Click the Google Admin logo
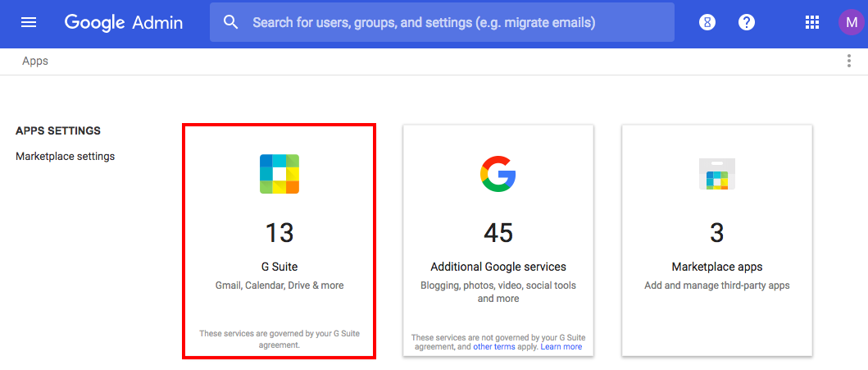 124,23
